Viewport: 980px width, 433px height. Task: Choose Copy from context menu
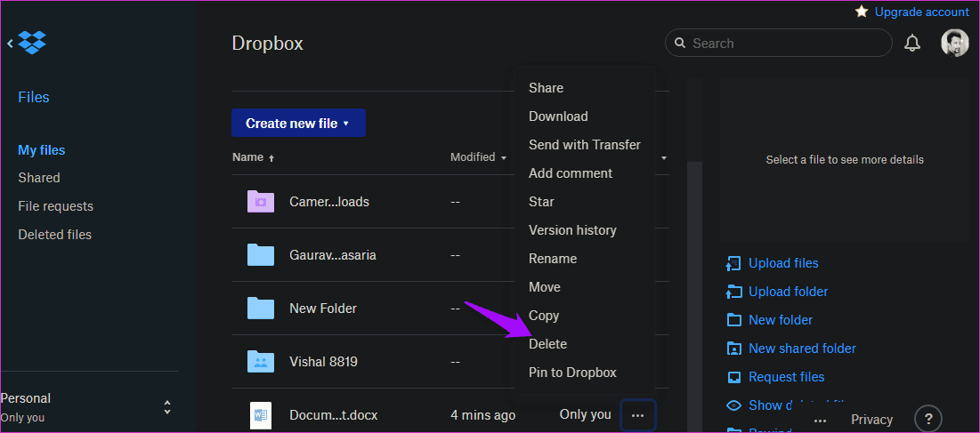point(544,316)
